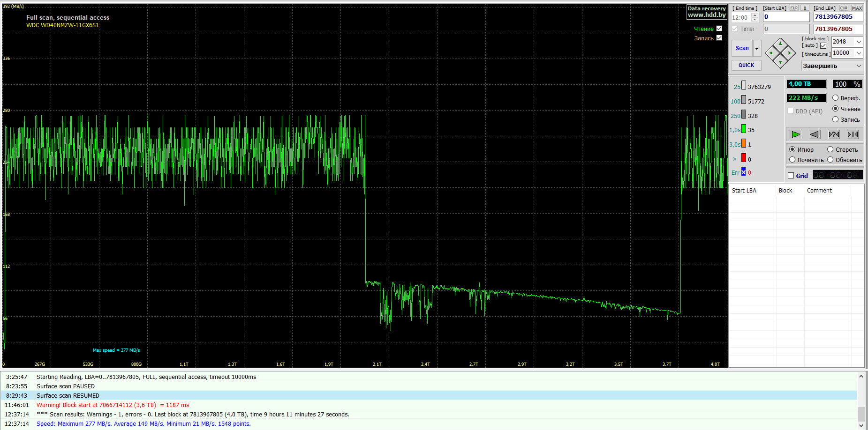868x430 pixels.
Task: Click the reverse scan direction arrow icon
Action: coord(815,134)
